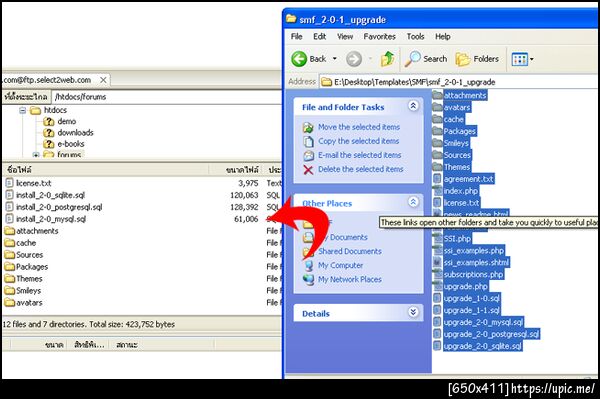Open the Help menu
Screen dimensions: 600x399
point(442,36)
